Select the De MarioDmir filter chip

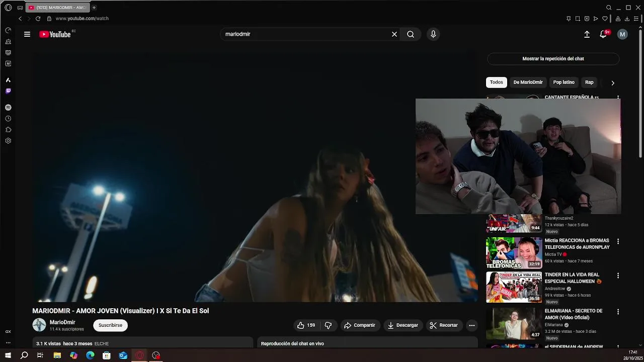(x=528, y=82)
